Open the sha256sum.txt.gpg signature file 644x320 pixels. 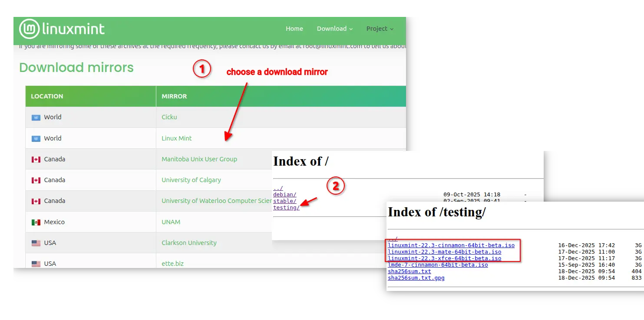point(416,278)
